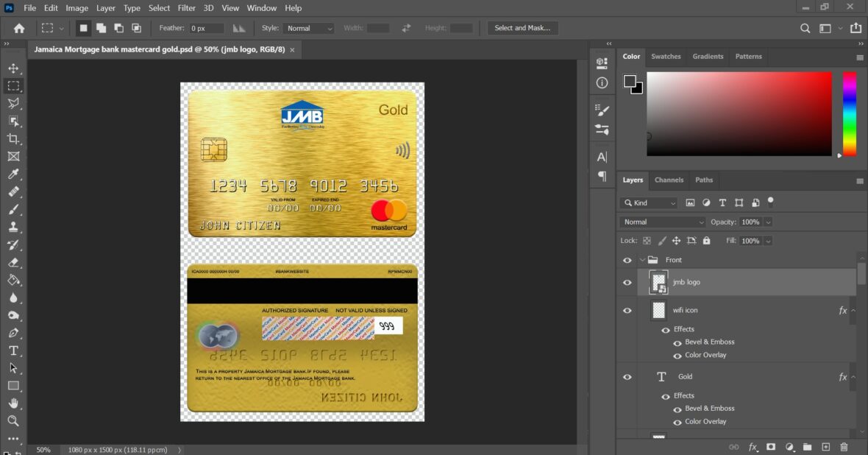This screenshot has height=455, width=868.
Task: Select the Hand tool
Action: [x=13, y=403]
